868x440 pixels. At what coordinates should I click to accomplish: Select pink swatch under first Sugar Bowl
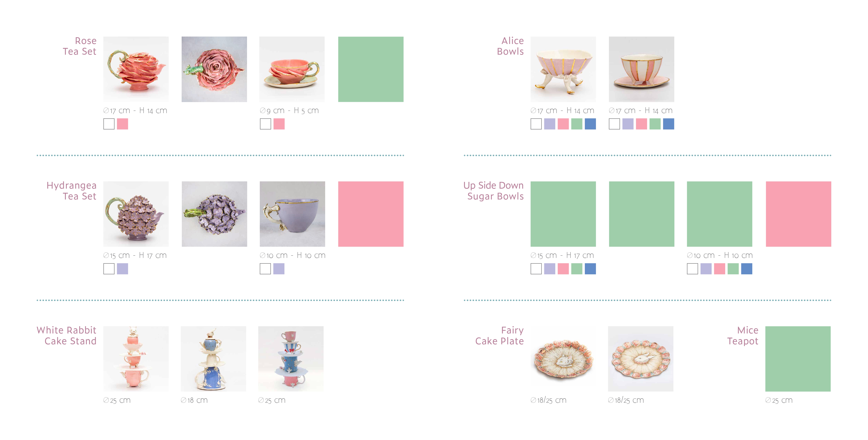(x=563, y=269)
